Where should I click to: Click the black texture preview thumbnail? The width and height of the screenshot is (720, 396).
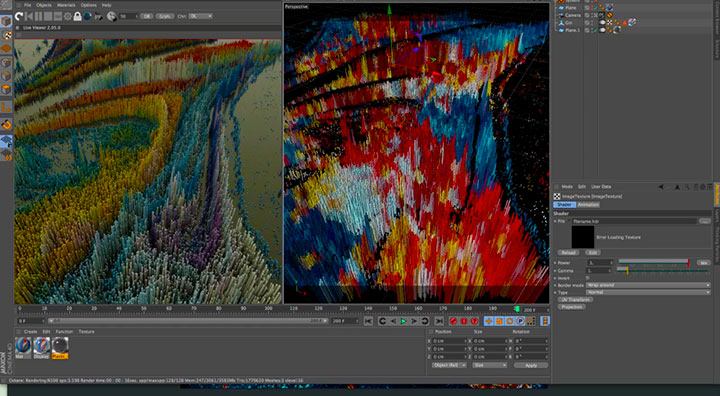point(583,237)
